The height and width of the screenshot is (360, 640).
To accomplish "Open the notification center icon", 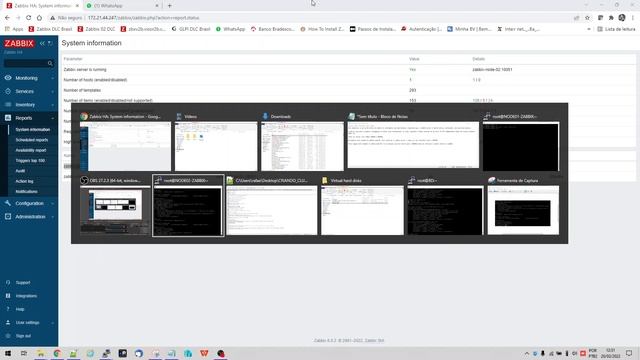I will tap(629, 353).
